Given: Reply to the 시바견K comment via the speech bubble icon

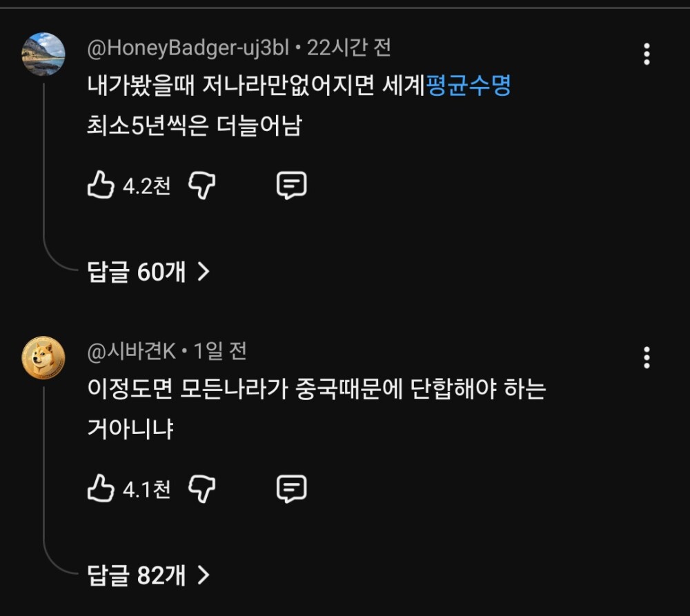Looking at the screenshot, I should point(291,489).
